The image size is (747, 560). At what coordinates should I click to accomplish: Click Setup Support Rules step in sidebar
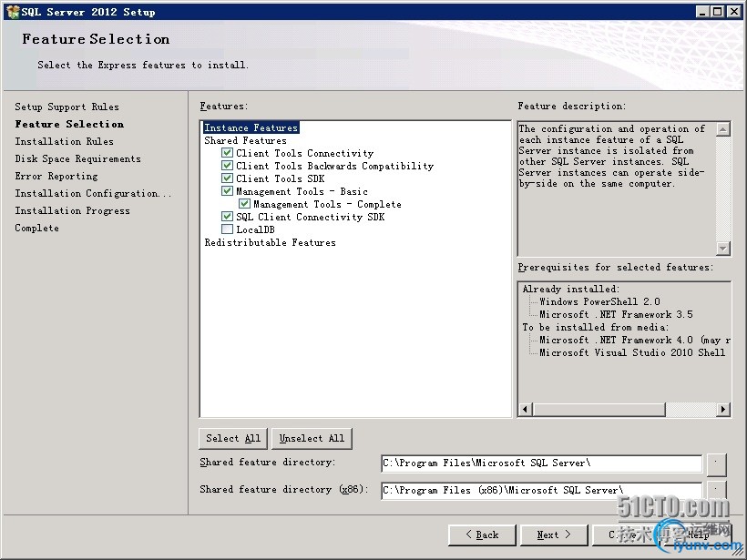(67, 107)
